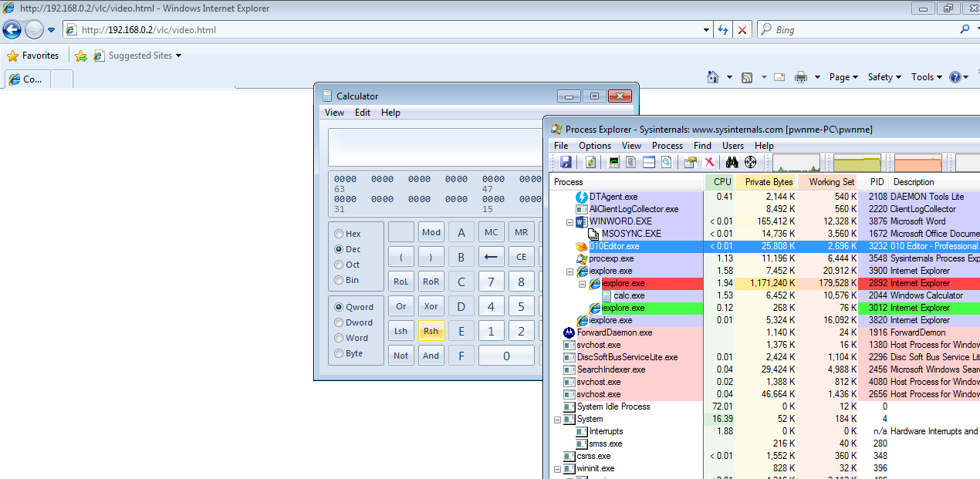This screenshot has width=980, height=479.
Task: Select the calc.exe process row
Action: [x=764, y=295]
